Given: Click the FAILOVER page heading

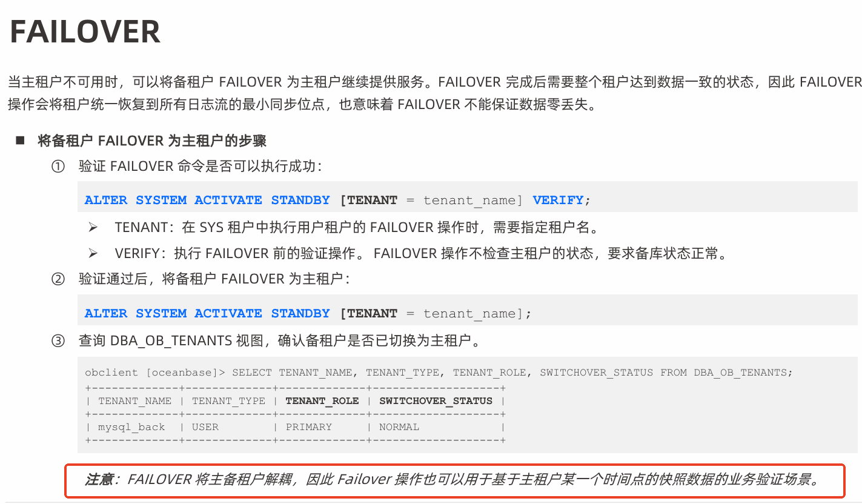Looking at the screenshot, I should click(x=85, y=32).
